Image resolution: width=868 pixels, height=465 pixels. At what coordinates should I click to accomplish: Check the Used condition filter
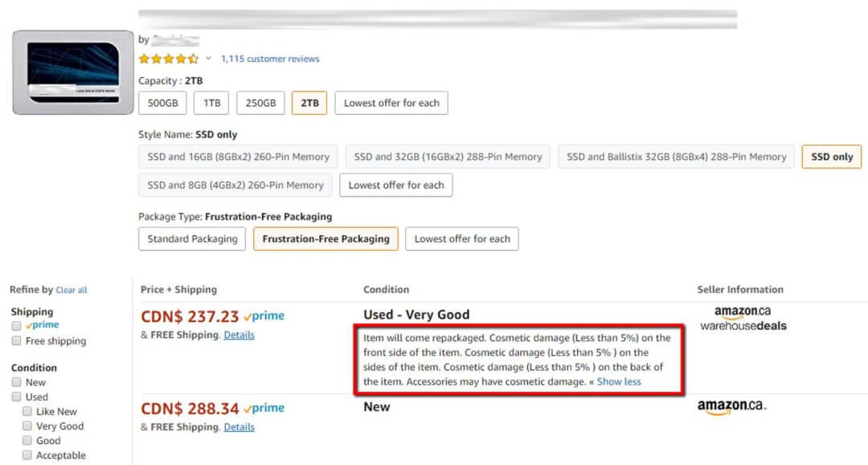(17, 397)
